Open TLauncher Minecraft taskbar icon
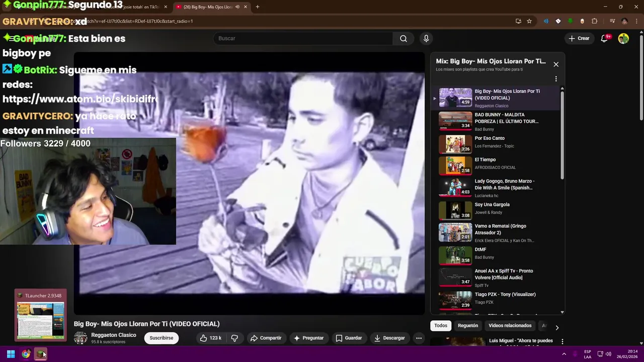Image resolution: width=644 pixels, height=362 pixels. point(41,354)
